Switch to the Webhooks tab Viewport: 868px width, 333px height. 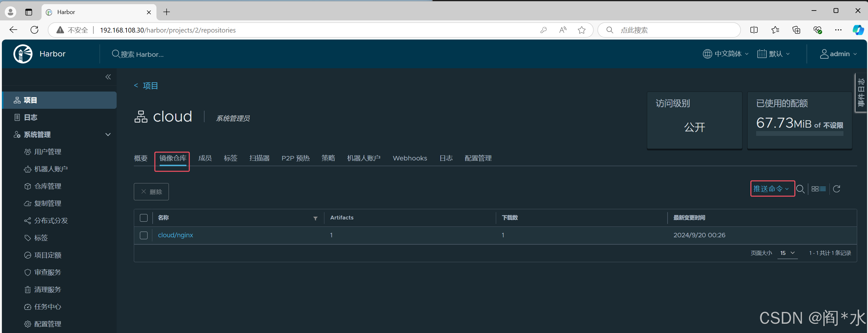(x=410, y=158)
